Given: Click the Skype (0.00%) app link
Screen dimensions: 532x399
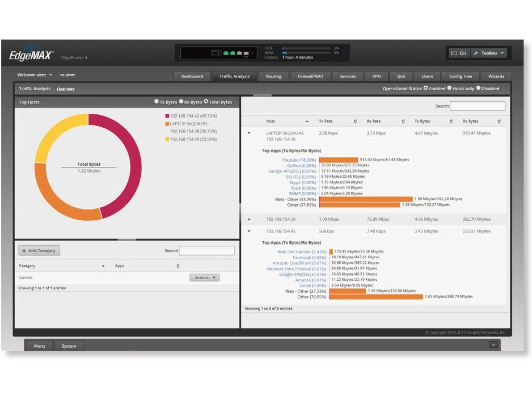Looking at the screenshot, I should pos(303,182).
